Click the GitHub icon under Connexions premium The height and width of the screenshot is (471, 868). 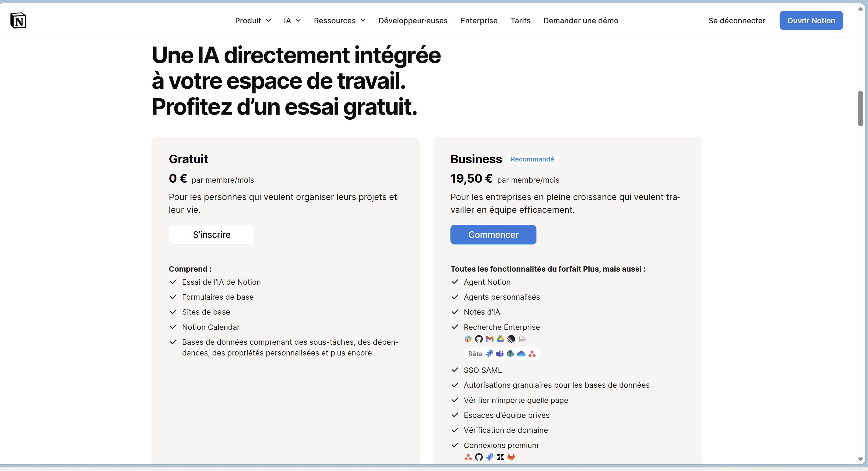click(479, 457)
